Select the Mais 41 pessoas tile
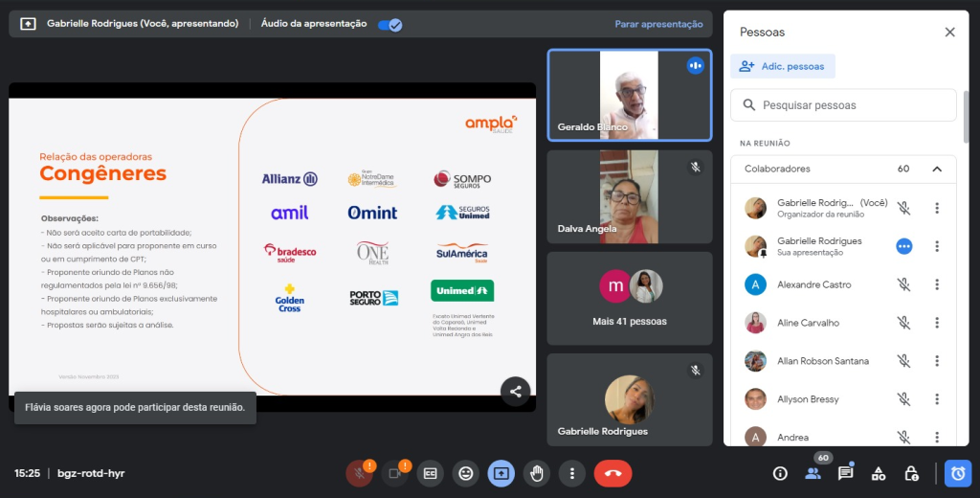This screenshot has width=980, height=498. (x=630, y=299)
